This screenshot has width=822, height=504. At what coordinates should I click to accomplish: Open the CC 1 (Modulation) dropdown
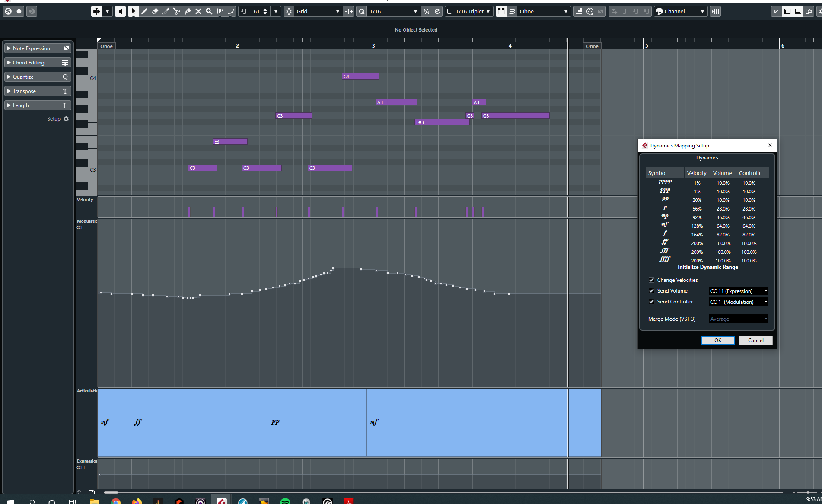pos(739,302)
